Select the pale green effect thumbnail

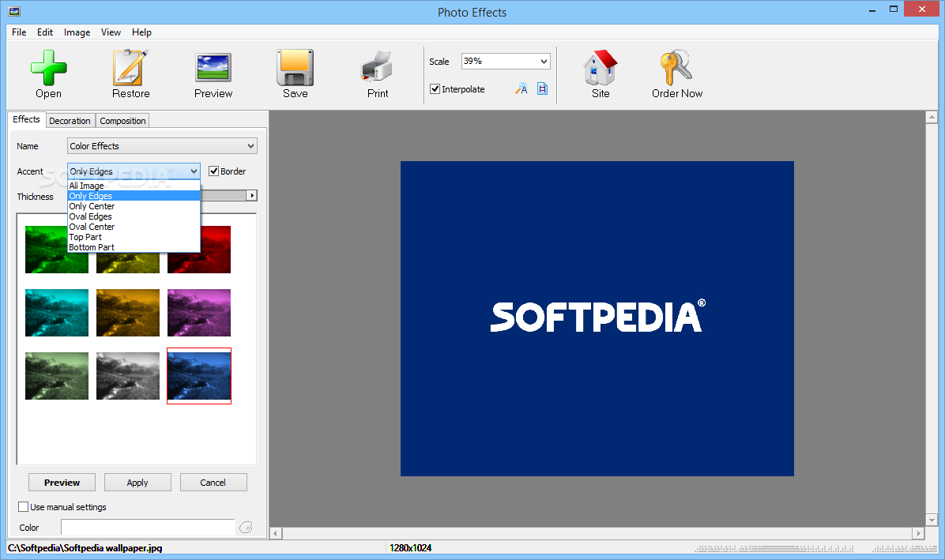[x=57, y=376]
